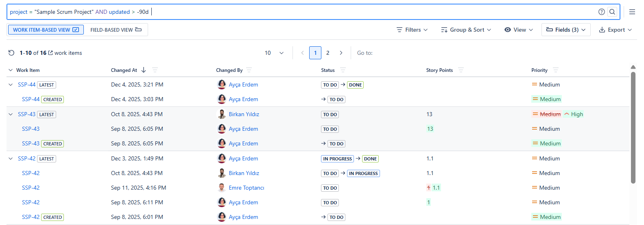Click the vertical scrollbar thumb

point(633,128)
